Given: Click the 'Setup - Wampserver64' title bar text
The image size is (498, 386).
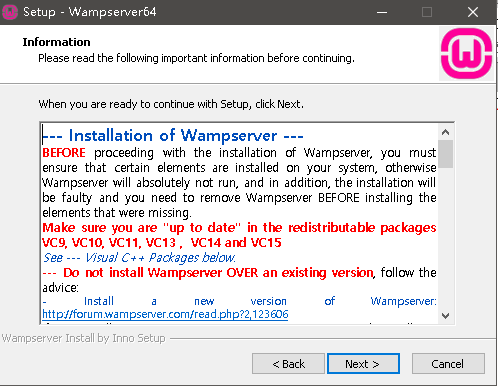Looking at the screenshot, I should pos(89,12).
